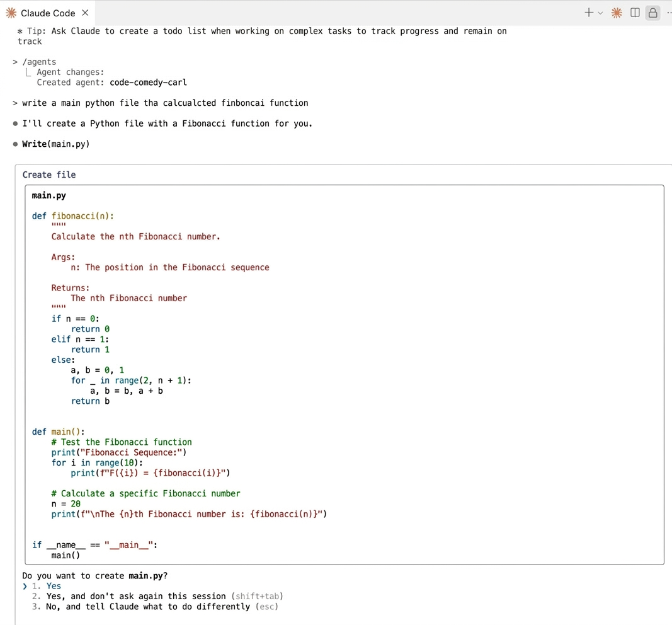Click the Claude Code tab starburst icon
This screenshot has height=625, width=672.
click(x=11, y=13)
